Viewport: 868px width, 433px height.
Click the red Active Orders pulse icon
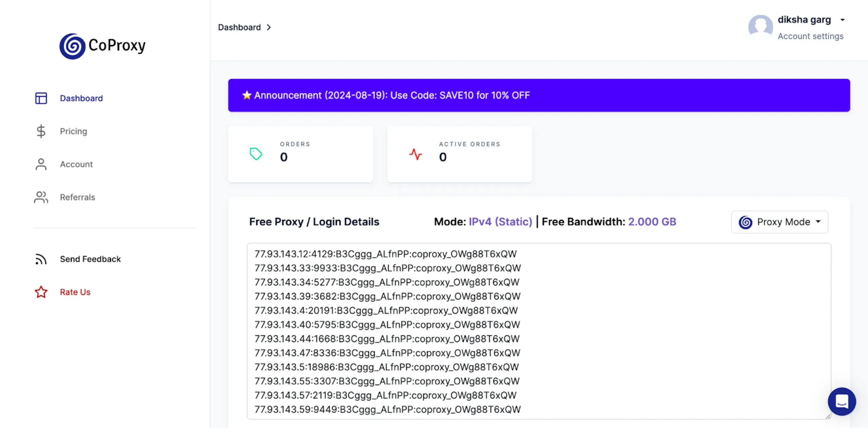(x=415, y=154)
